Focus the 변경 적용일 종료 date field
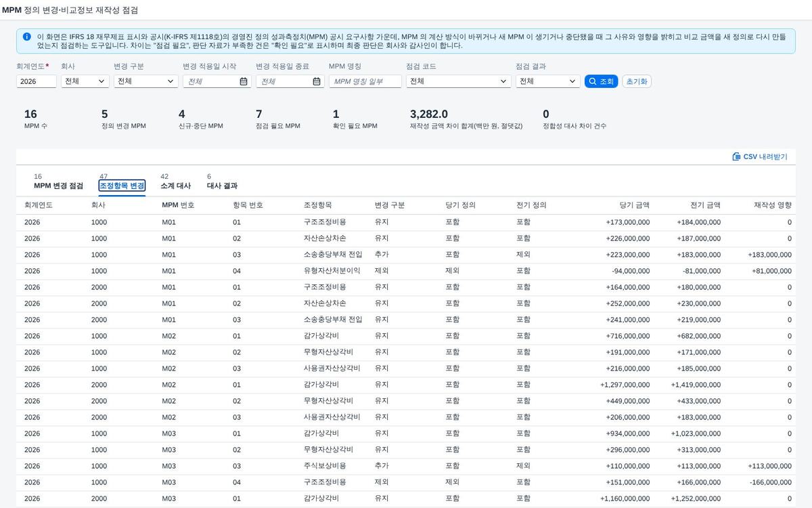The image size is (812, 508). click(x=290, y=81)
